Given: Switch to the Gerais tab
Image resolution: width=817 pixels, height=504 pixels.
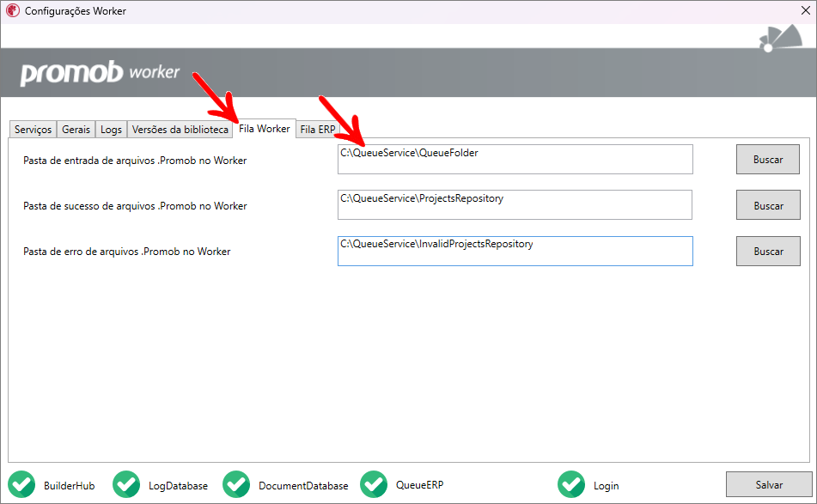Looking at the screenshot, I should click(x=76, y=129).
